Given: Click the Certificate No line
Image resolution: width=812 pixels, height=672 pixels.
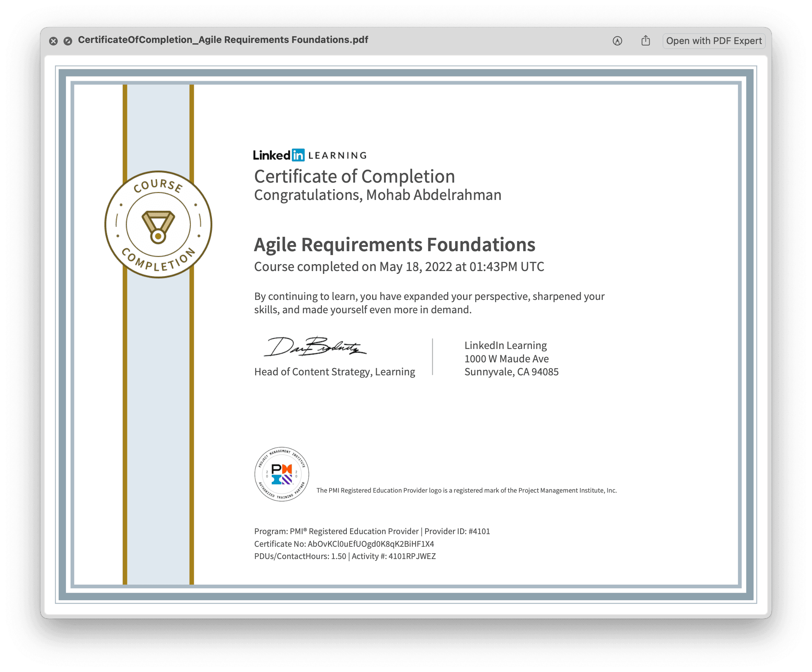Looking at the screenshot, I should click(344, 544).
